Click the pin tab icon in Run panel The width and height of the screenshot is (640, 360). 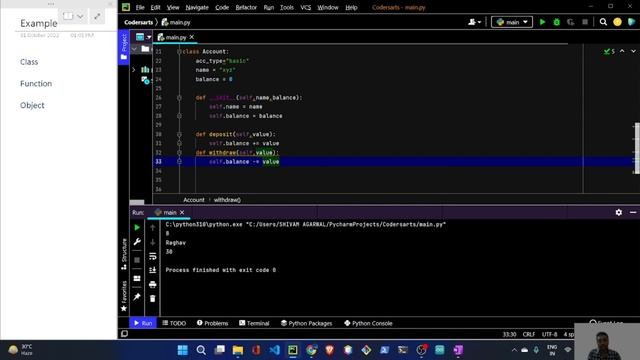[x=137, y=297]
